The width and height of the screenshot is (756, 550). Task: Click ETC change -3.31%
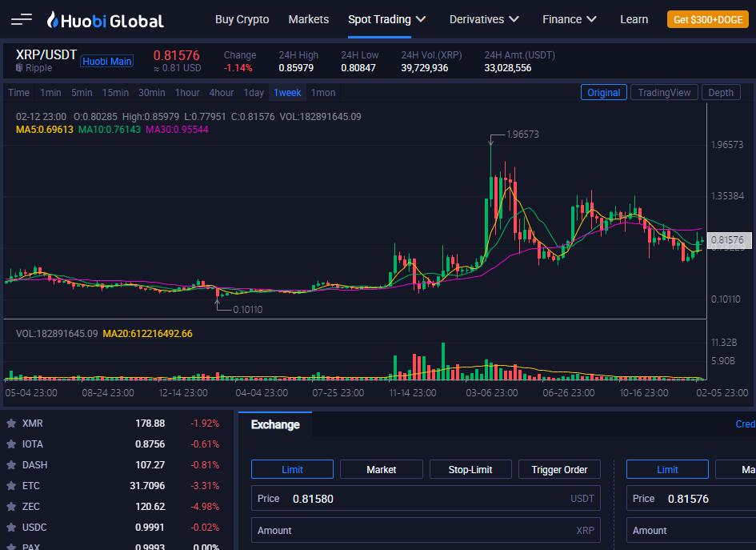[x=205, y=486]
